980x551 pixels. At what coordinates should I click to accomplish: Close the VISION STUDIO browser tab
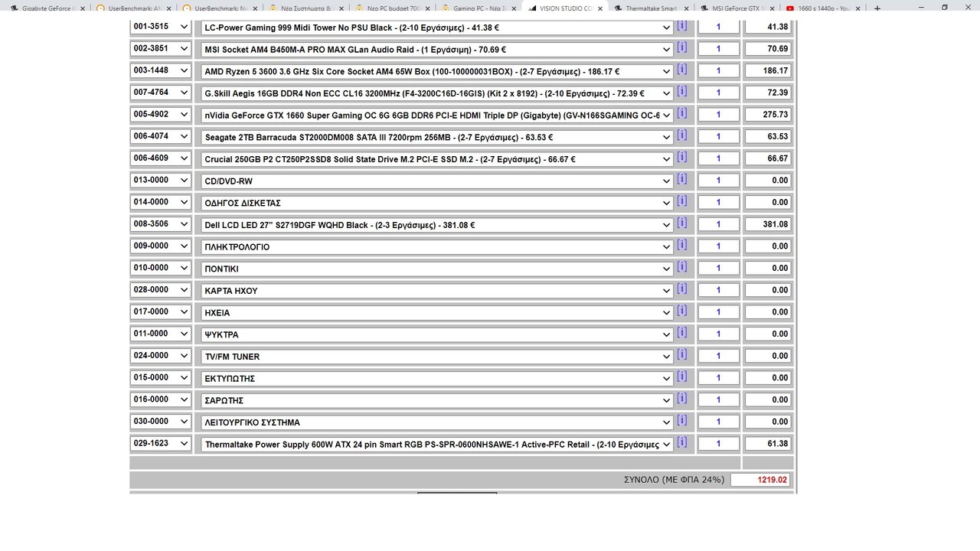click(599, 8)
